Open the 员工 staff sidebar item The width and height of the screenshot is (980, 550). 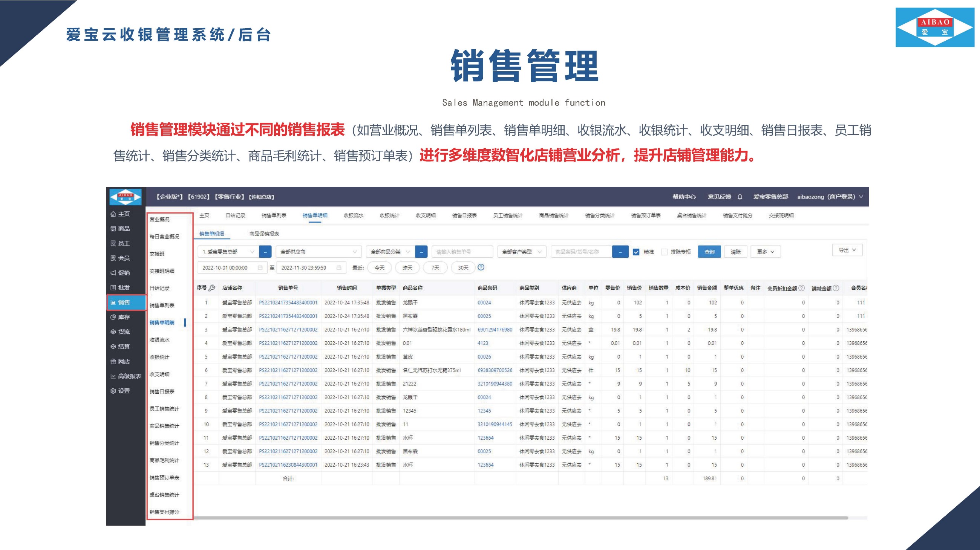click(x=120, y=243)
